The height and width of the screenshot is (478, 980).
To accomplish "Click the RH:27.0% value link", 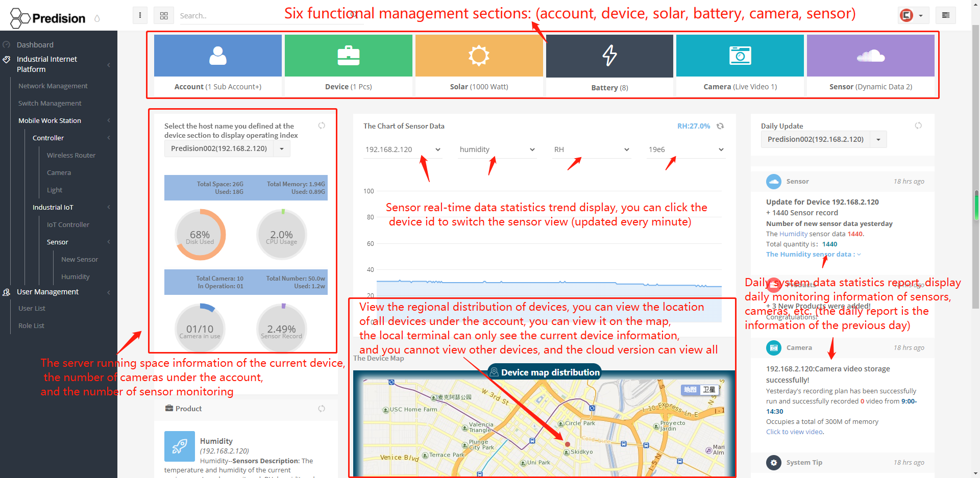I will click(x=694, y=126).
